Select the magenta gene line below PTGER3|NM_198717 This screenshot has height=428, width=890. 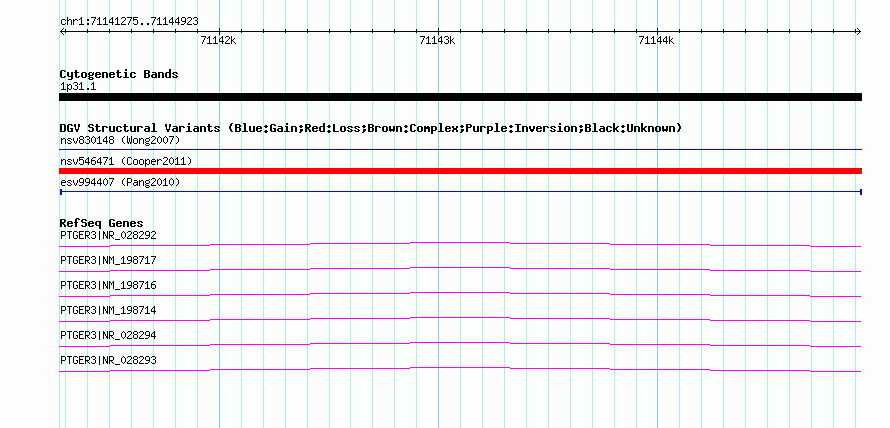460,269
